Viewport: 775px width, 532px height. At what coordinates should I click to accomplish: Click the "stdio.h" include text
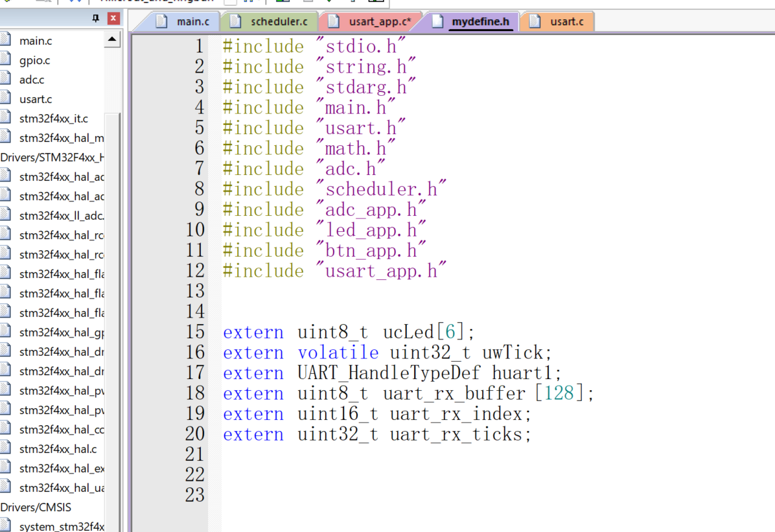(361, 46)
